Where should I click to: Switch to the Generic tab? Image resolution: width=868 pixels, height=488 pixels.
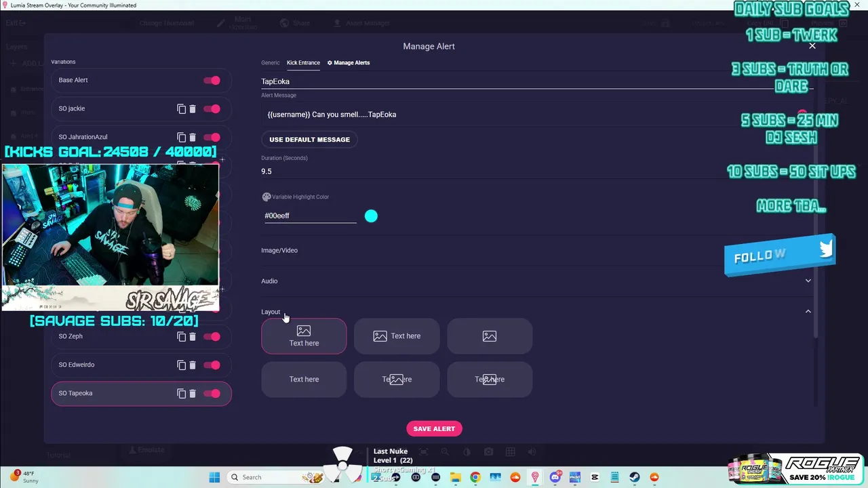(x=271, y=62)
